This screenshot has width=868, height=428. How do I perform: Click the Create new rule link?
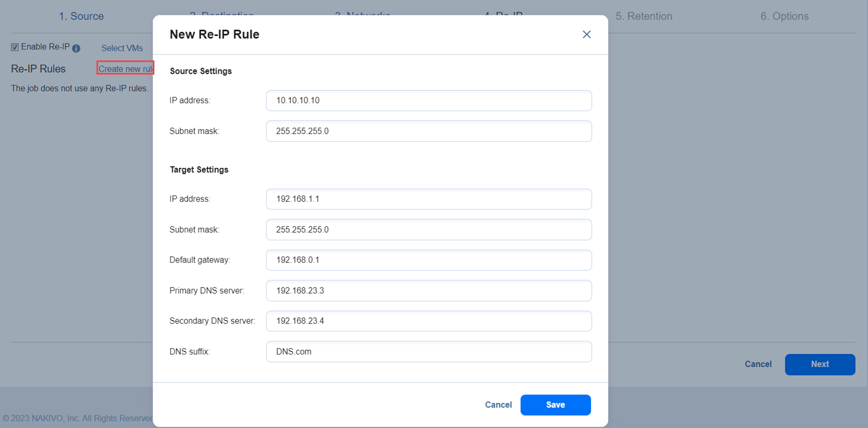tap(125, 69)
